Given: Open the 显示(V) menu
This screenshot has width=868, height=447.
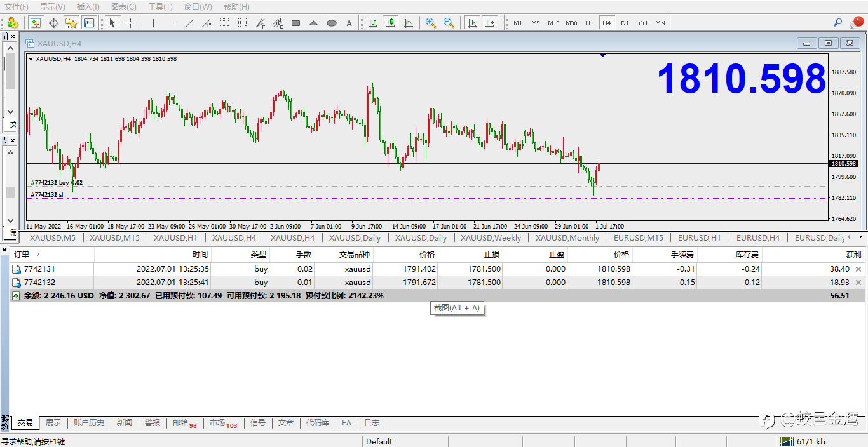Looking at the screenshot, I should tap(52, 6).
